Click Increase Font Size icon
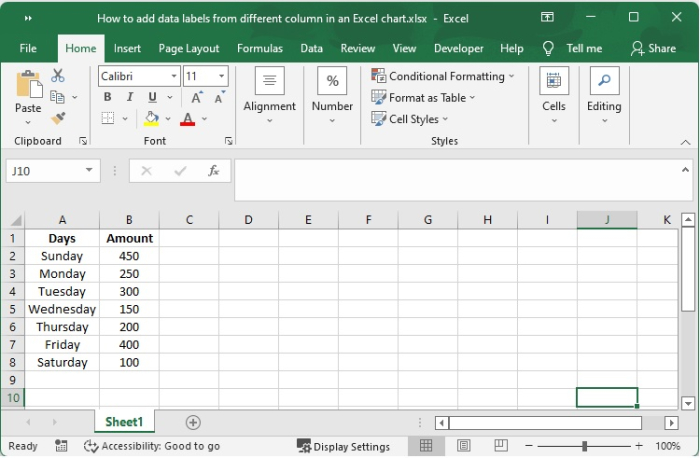700x458 pixels. pos(199,97)
